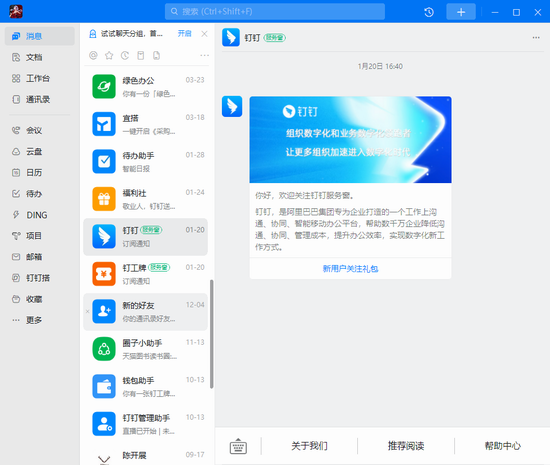This screenshot has width=550, height=465.
Task: Open the 钱包助手 conversation
Action: coord(146,387)
